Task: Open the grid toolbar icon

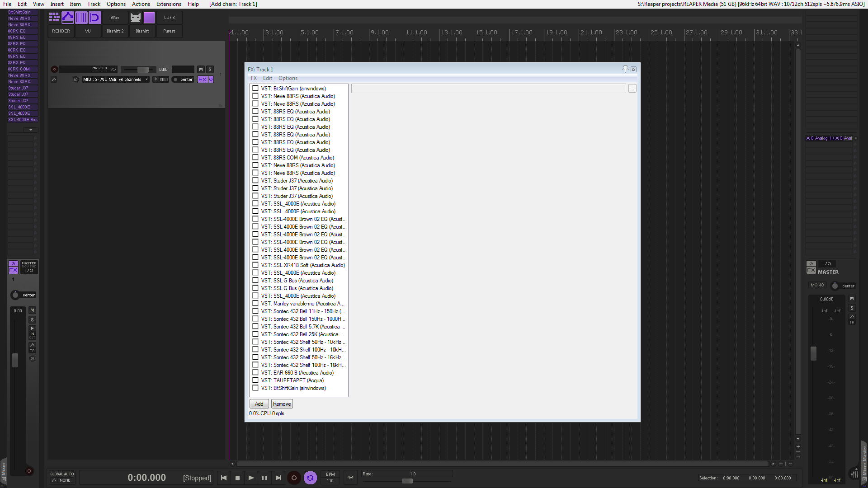Action: [x=54, y=18]
